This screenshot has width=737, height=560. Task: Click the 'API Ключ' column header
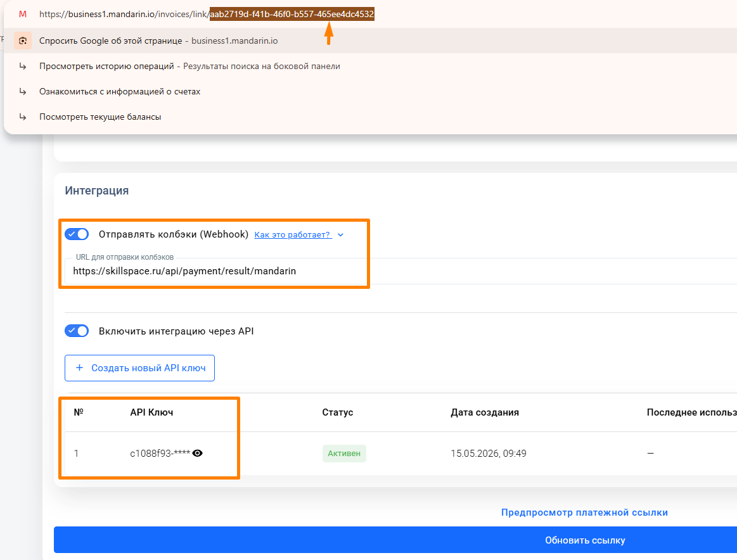click(x=152, y=412)
